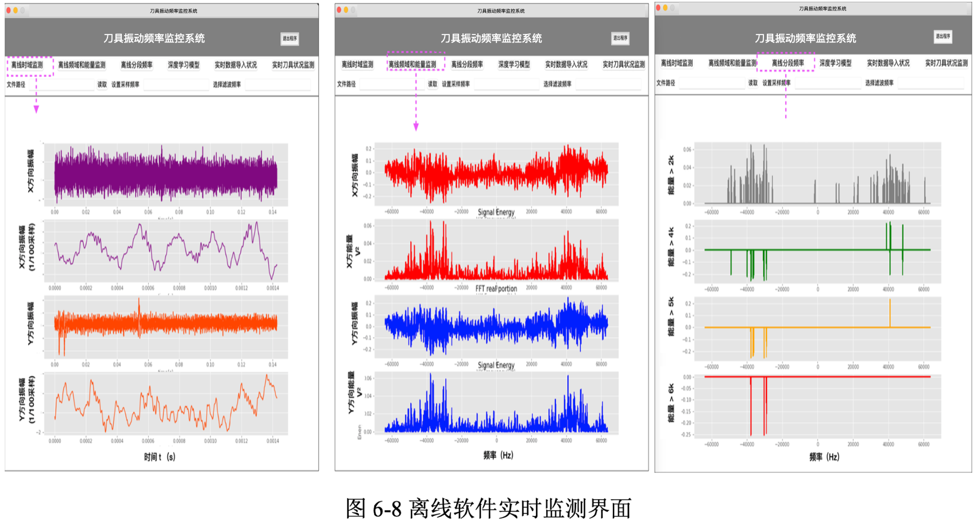Focus 文件路径 input field in right window

coord(712,83)
